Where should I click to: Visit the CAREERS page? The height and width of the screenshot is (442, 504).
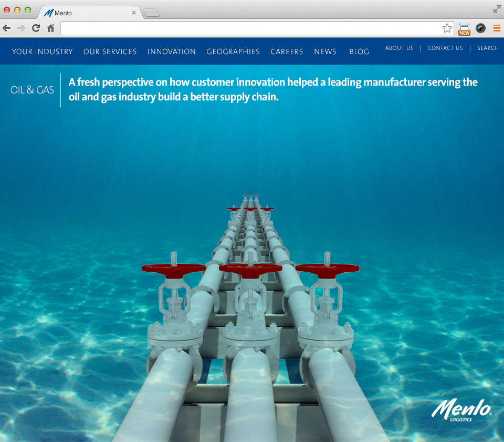(x=287, y=52)
